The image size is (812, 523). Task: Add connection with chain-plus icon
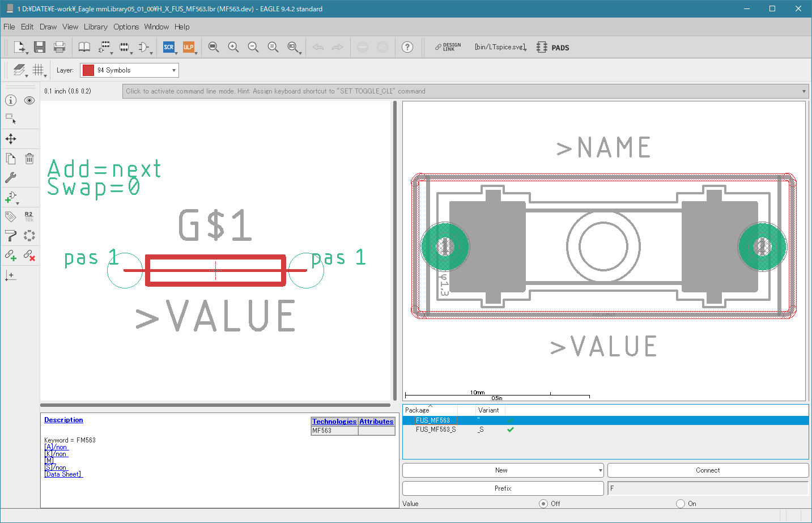[x=11, y=256]
